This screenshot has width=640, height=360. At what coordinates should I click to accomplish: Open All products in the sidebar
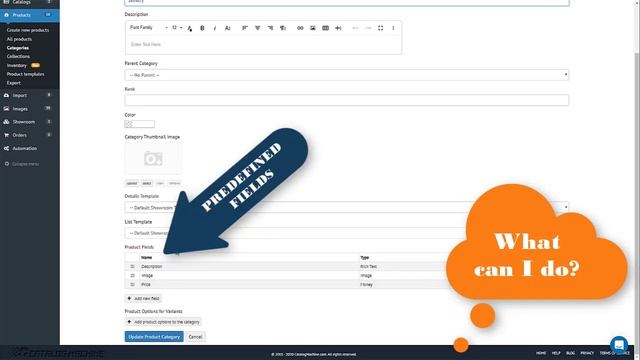(x=19, y=39)
